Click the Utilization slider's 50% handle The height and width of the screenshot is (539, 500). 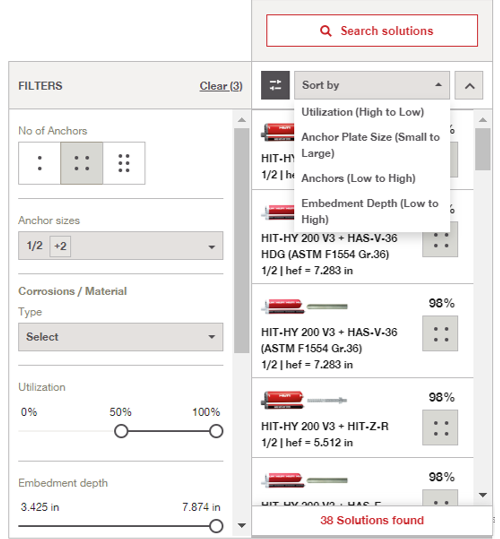tap(121, 431)
